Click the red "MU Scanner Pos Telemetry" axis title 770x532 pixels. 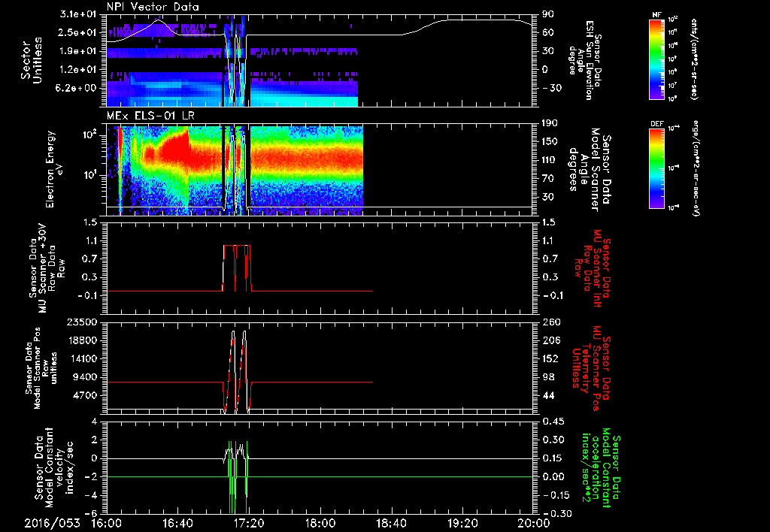(591, 368)
